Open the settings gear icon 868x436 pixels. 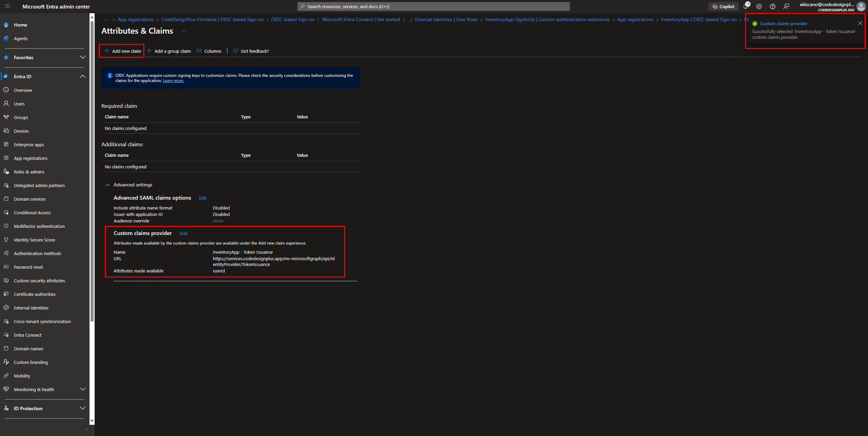click(759, 6)
